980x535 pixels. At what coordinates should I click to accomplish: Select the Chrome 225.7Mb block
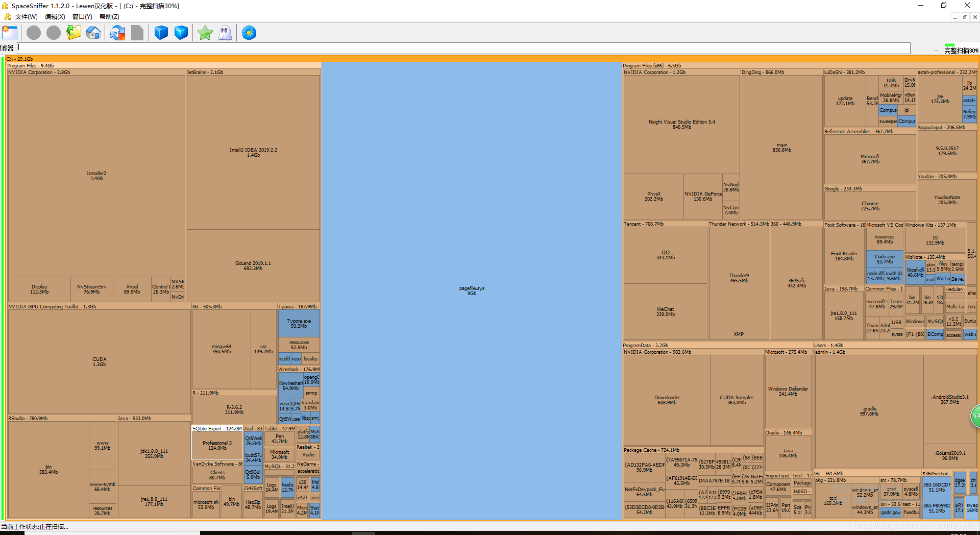870,206
